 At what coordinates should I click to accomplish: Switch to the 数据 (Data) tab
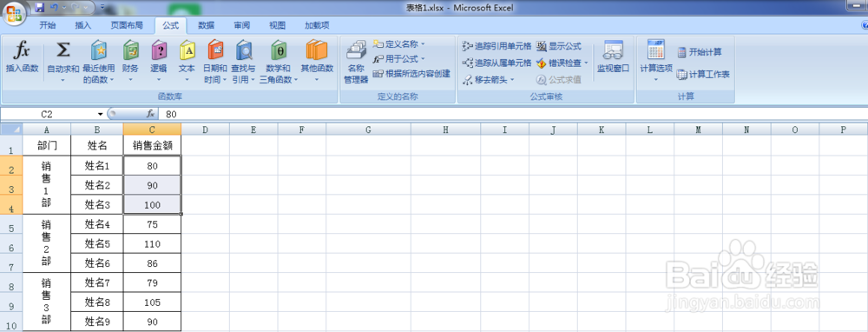tap(207, 25)
